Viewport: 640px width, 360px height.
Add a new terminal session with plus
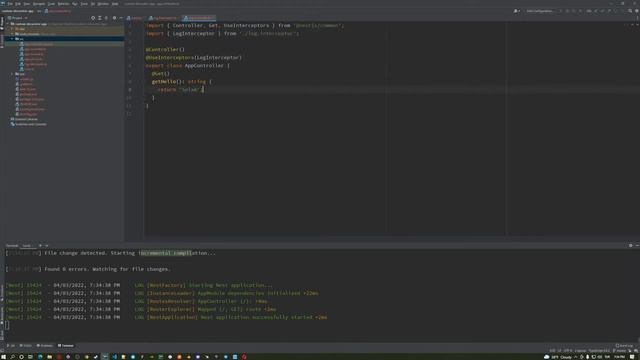40,246
